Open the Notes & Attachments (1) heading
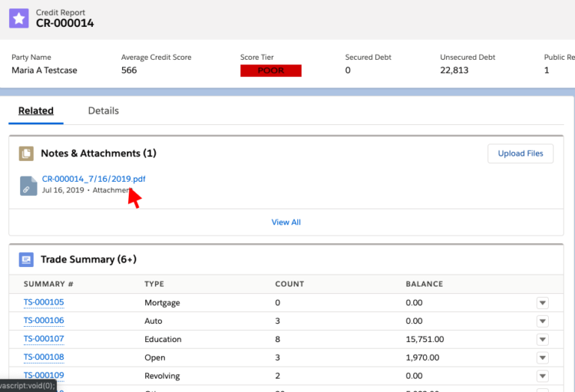Image resolution: width=575 pixels, height=392 pixels. (99, 153)
